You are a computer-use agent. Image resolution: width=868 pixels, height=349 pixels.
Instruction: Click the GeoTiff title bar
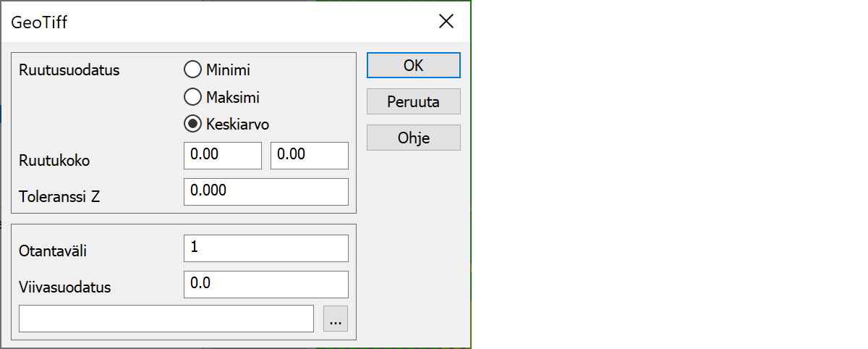(217, 22)
